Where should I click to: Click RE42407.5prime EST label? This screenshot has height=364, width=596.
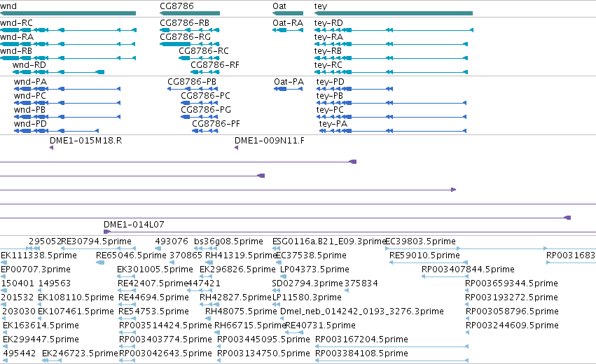(x=153, y=283)
